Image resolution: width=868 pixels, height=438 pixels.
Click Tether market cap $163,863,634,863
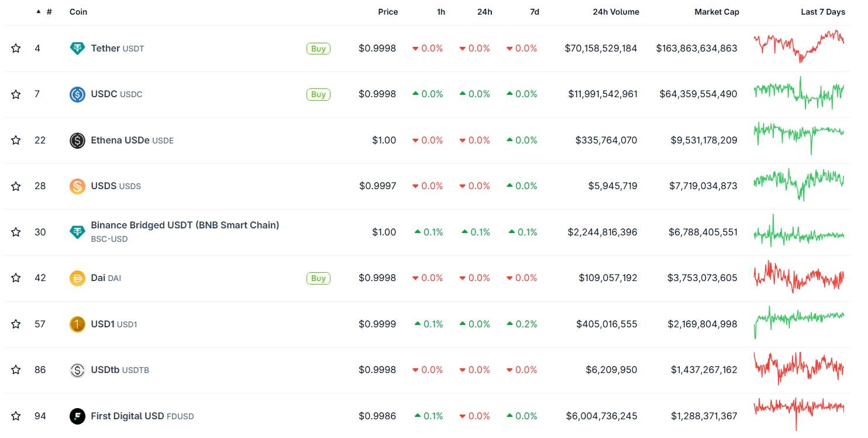pos(697,49)
